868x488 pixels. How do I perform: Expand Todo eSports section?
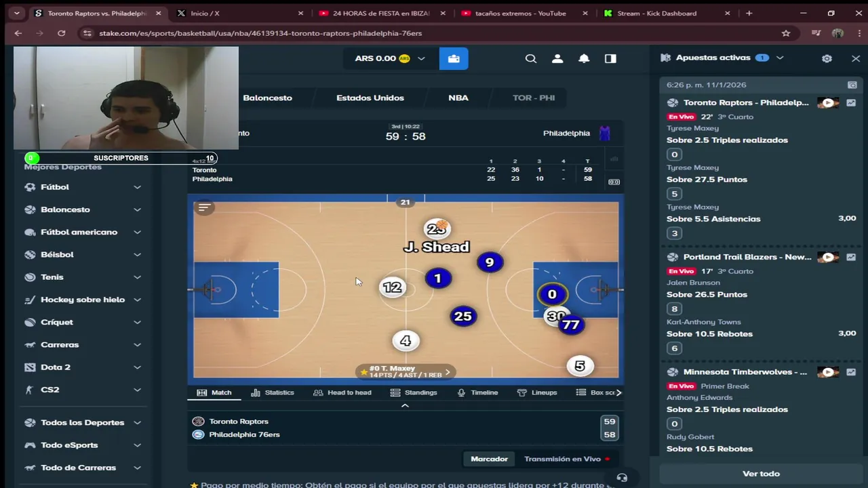point(137,445)
